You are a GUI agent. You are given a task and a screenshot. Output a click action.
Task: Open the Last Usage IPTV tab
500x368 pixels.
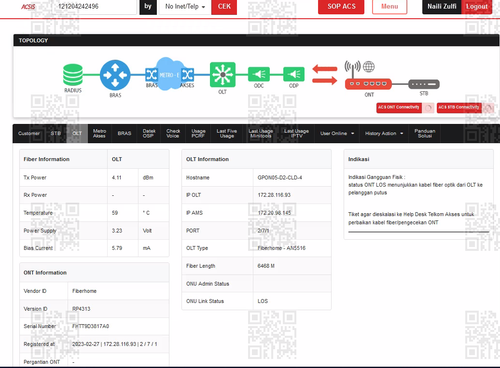tap(296, 133)
